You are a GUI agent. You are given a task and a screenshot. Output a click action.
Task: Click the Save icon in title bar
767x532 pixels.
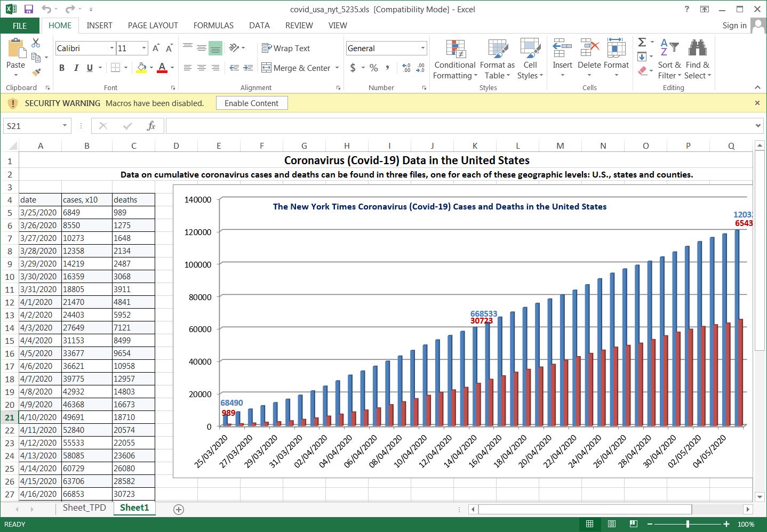pos(29,9)
